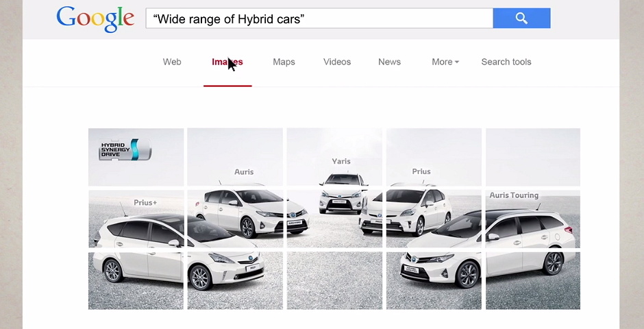Screen dimensions: 644x329
Task: Click the Prius+ label
Action: (x=145, y=202)
